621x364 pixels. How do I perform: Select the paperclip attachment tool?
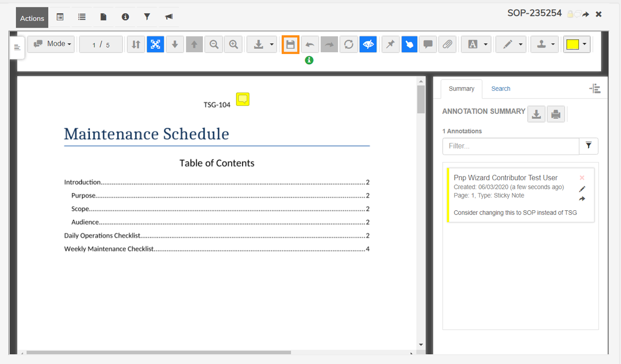[x=447, y=45]
